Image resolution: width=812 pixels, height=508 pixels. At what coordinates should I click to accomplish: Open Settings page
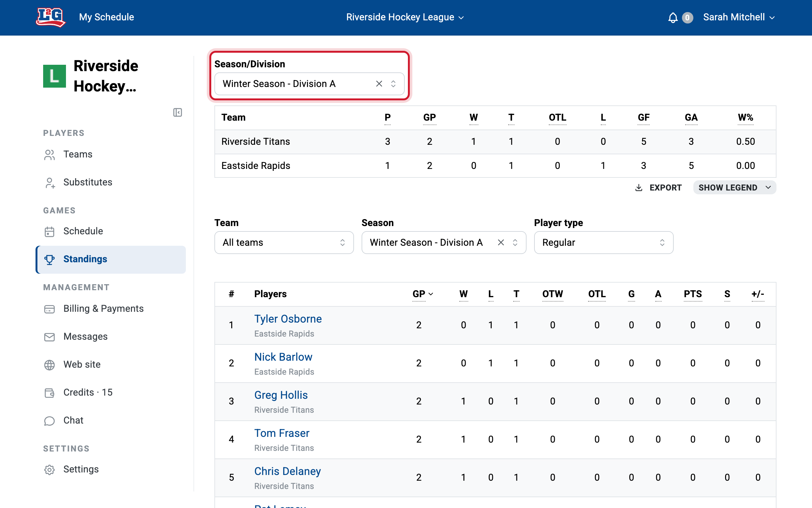click(x=111, y=470)
